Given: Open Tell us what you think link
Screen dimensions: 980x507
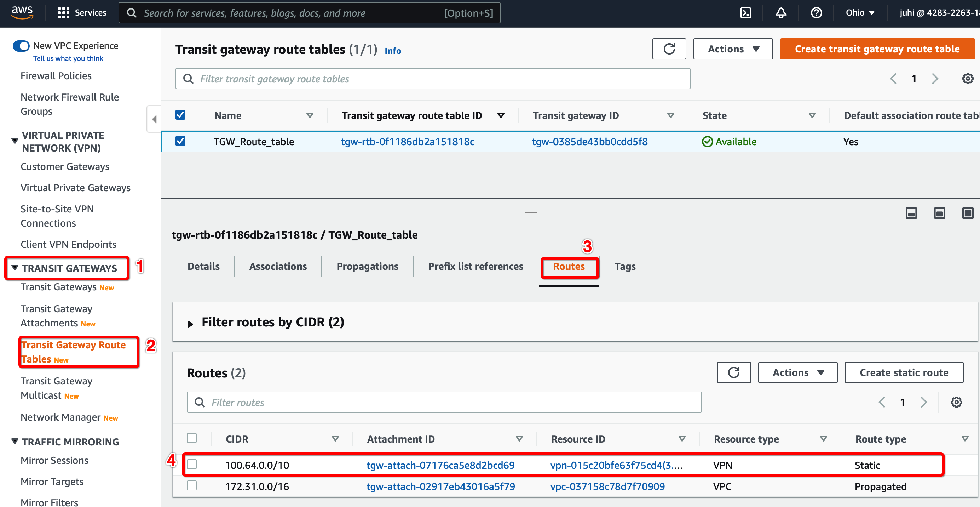Looking at the screenshot, I should click(68, 59).
